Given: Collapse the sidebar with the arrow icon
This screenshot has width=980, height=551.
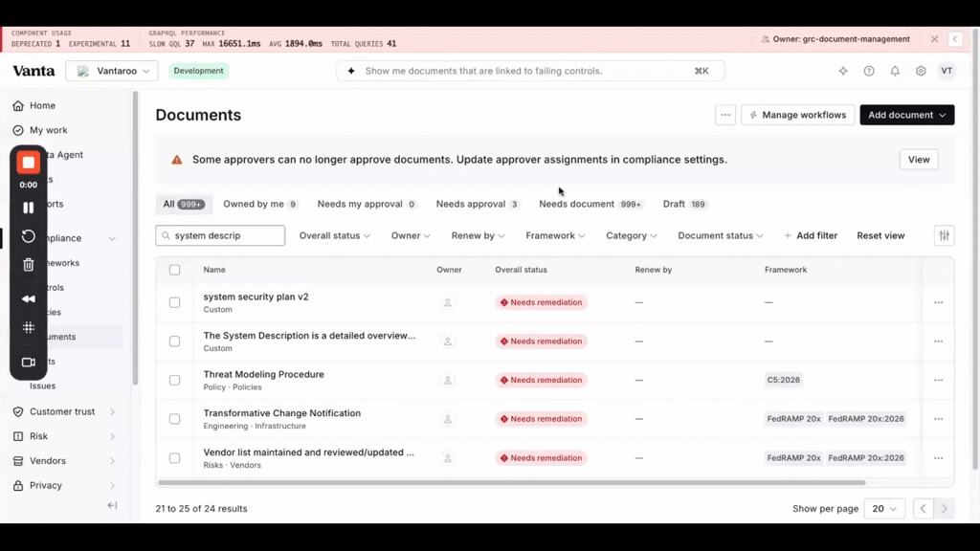Looking at the screenshot, I should pos(113,505).
